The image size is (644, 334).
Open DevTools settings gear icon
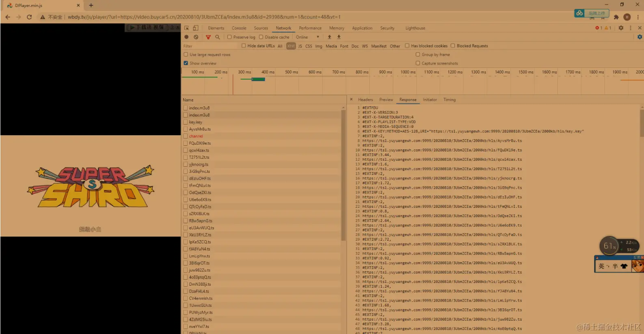(x=621, y=28)
